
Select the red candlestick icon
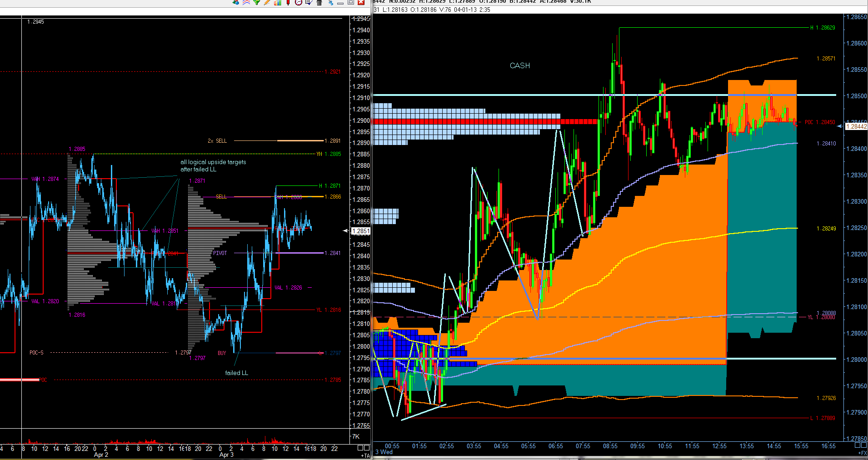(x=288, y=2)
